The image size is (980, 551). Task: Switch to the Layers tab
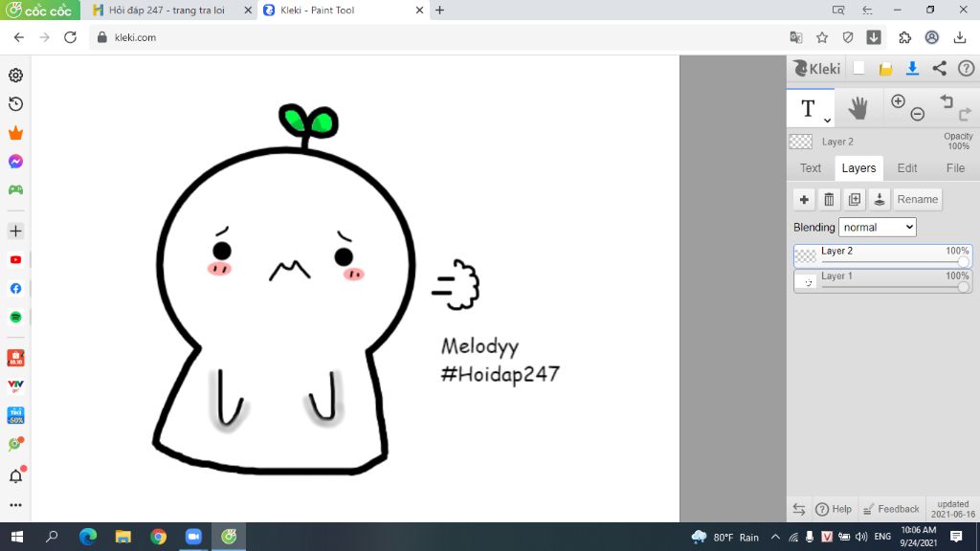(858, 168)
